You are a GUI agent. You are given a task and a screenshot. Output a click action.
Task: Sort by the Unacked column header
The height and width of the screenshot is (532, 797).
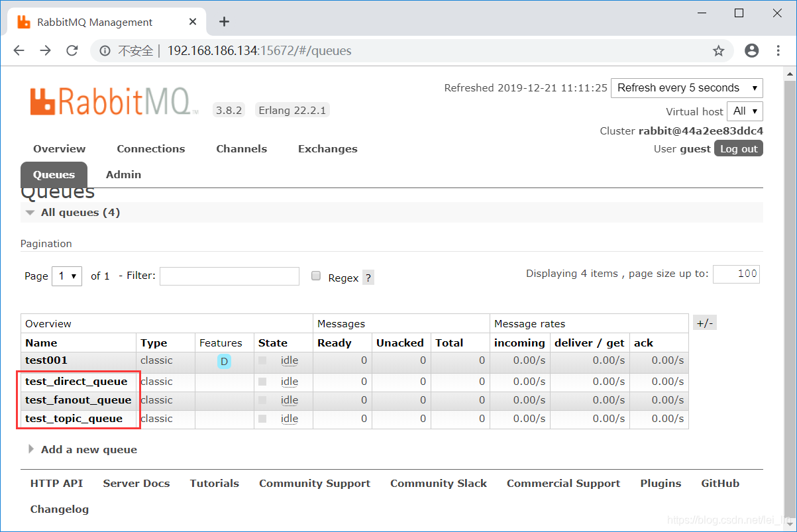click(x=400, y=343)
